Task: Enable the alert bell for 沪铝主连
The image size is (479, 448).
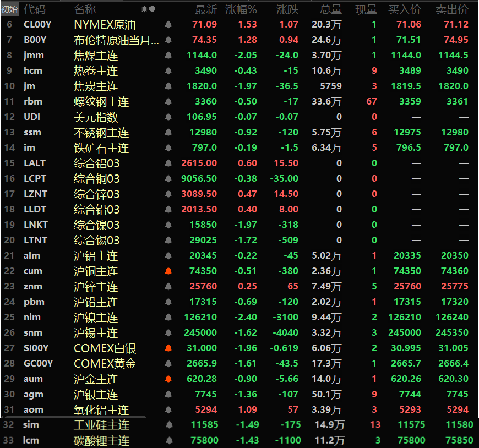Action: coord(168,256)
